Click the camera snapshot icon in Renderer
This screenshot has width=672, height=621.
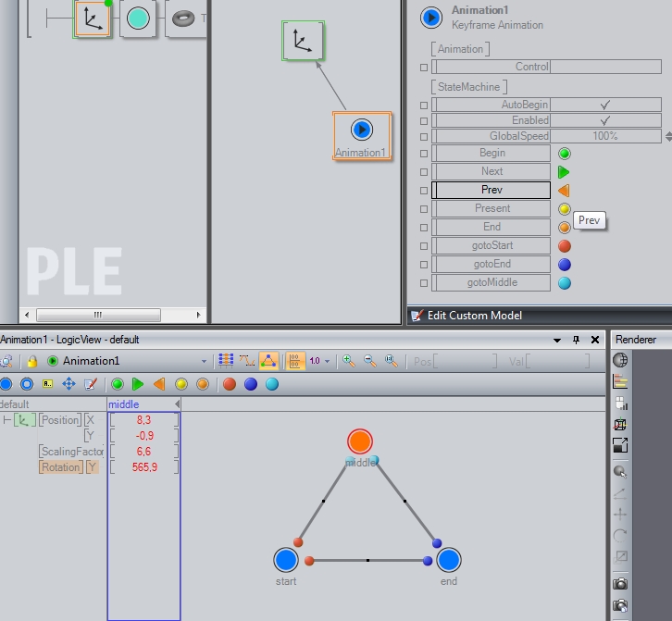[620, 584]
